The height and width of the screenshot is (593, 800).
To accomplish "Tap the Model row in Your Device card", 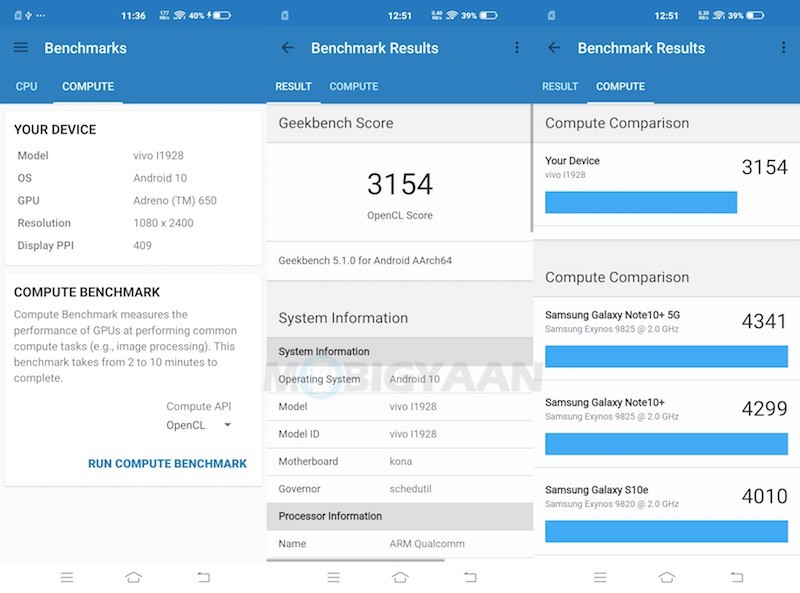I will coord(133,156).
